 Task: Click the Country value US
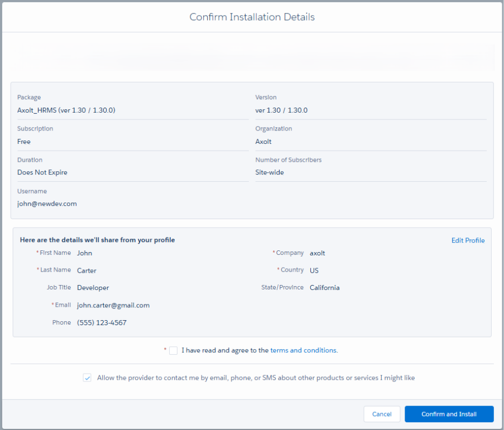tap(314, 270)
